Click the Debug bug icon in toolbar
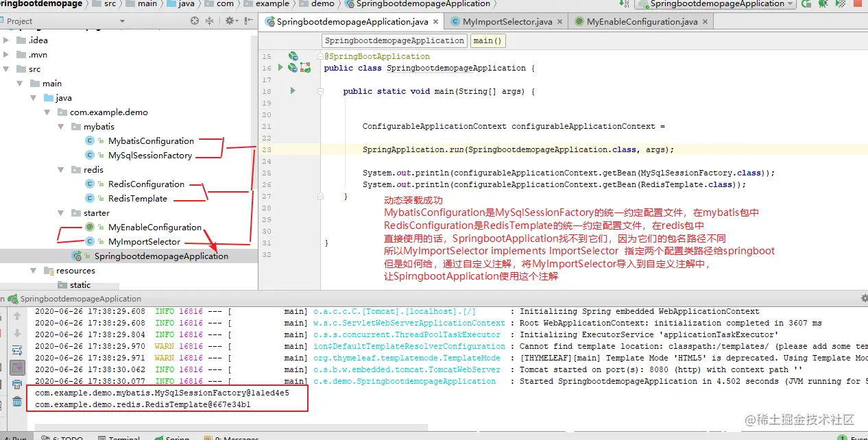The height and width of the screenshot is (440, 868). (823, 4)
